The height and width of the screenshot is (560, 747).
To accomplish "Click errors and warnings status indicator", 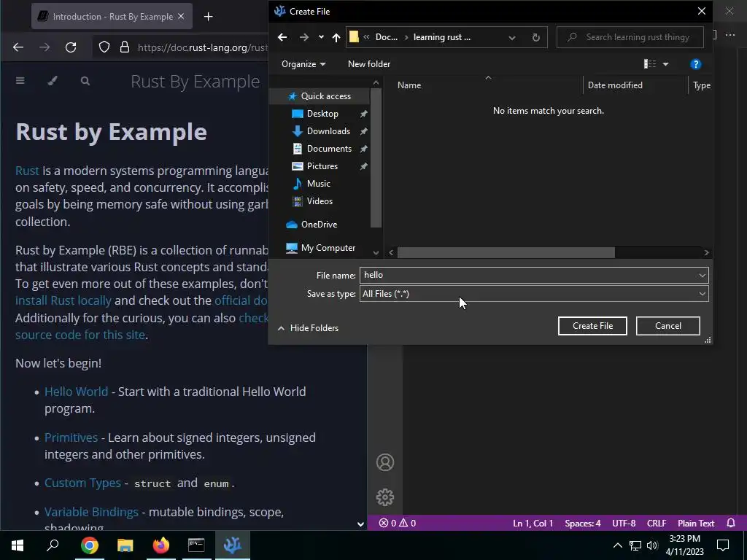I will click(x=398, y=524).
